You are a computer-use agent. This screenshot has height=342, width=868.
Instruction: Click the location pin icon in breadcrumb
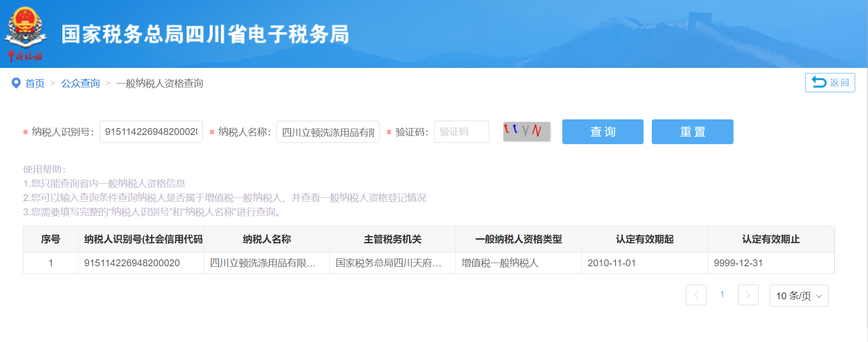tap(16, 83)
